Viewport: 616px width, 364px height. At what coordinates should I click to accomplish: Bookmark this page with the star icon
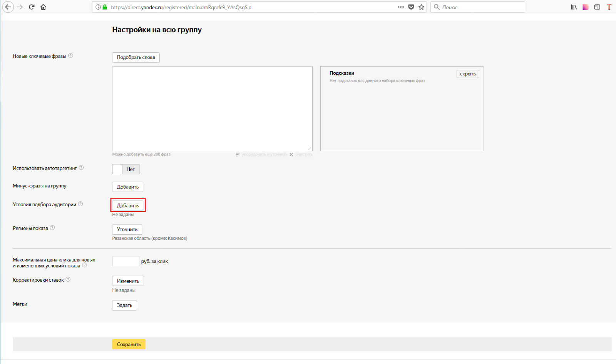(x=422, y=7)
